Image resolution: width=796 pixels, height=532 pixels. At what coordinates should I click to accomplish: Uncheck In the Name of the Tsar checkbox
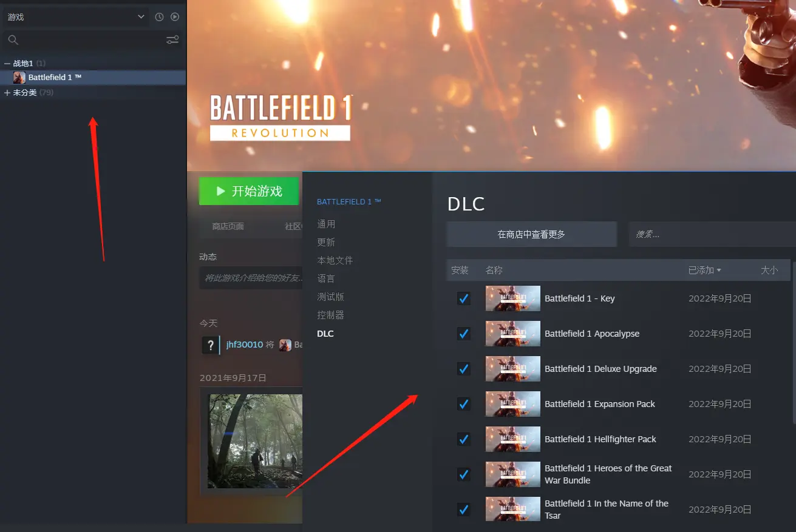[464, 510]
